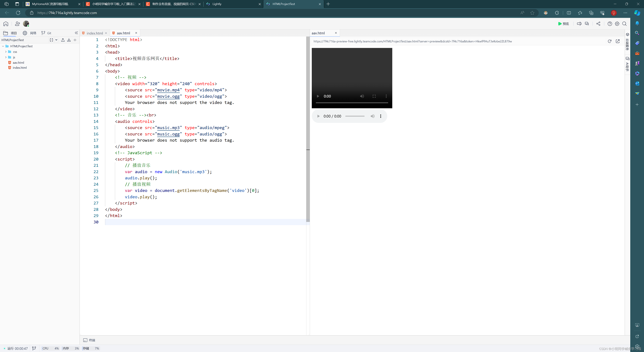Open the audio player more options

click(381, 116)
